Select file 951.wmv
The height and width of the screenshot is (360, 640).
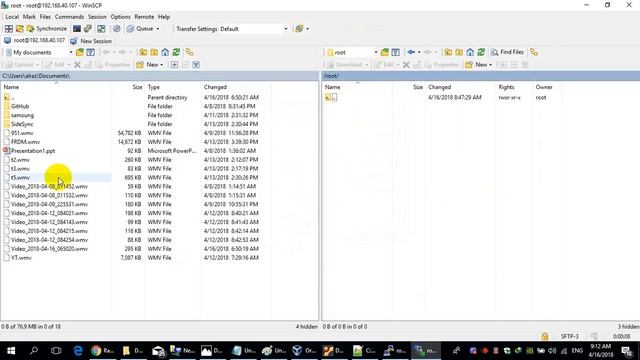(22, 133)
